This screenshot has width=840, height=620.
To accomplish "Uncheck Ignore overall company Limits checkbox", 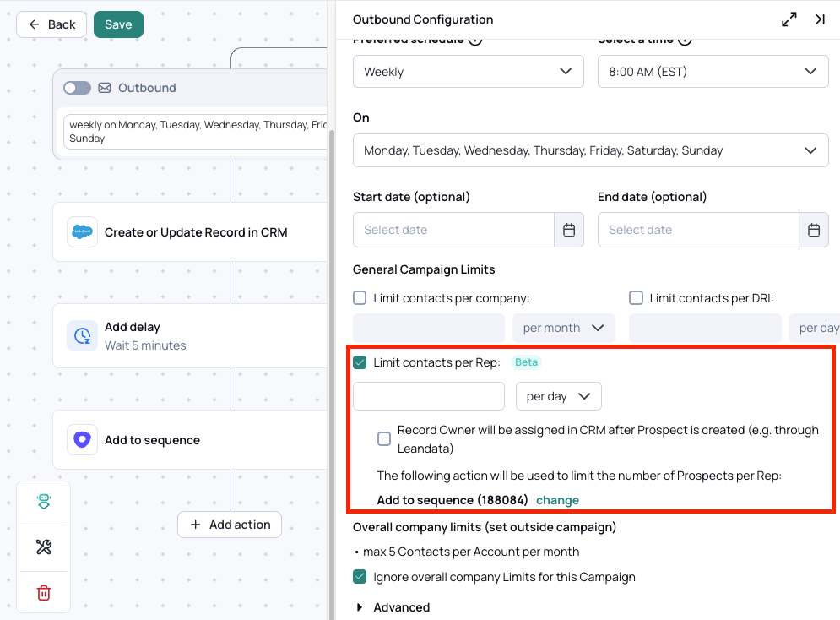I will pyautogui.click(x=360, y=577).
